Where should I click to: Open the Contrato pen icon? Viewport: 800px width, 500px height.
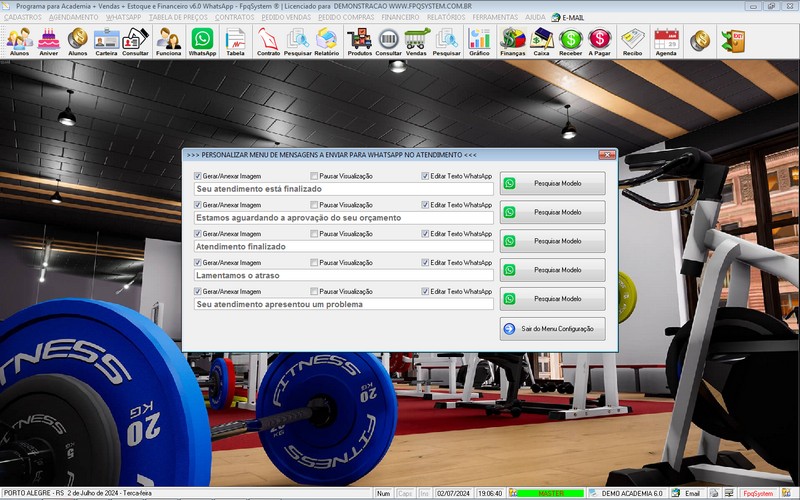point(268,41)
